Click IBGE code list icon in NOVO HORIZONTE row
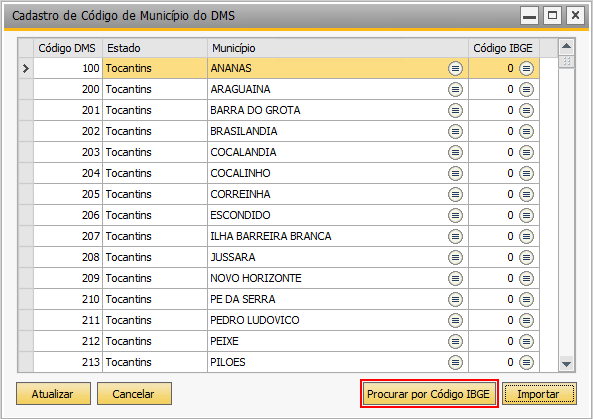 click(526, 279)
